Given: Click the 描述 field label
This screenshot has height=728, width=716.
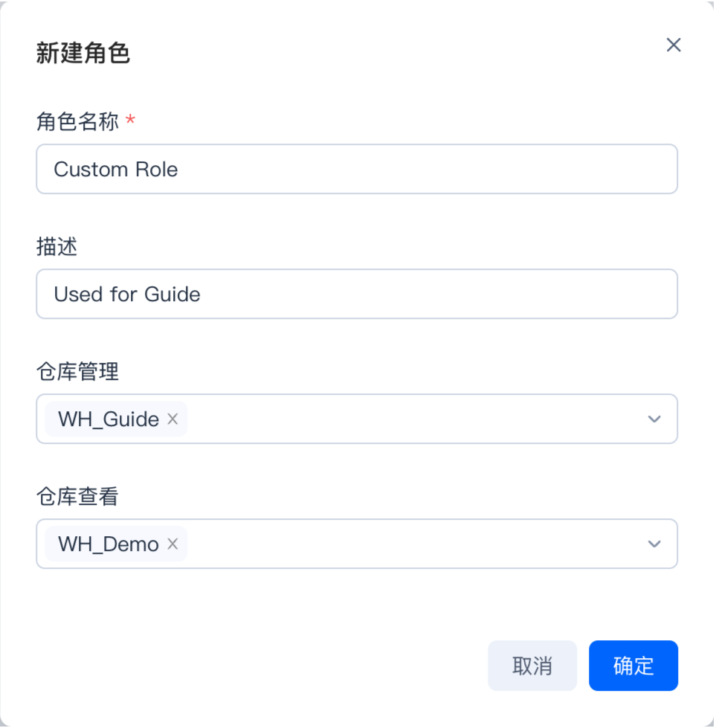Looking at the screenshot, I should (57, 247).
